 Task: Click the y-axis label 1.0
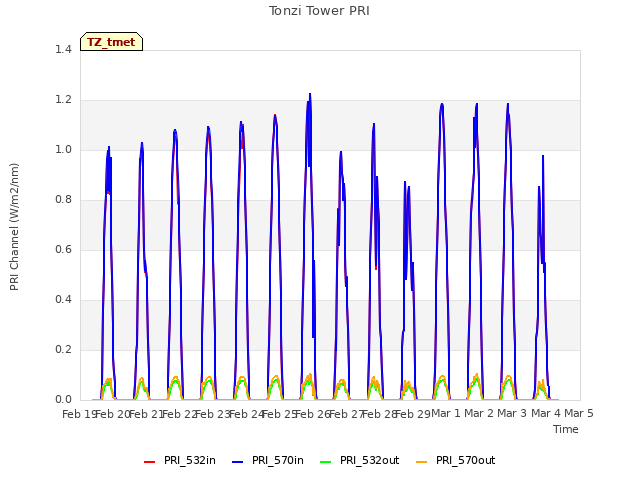63,149
